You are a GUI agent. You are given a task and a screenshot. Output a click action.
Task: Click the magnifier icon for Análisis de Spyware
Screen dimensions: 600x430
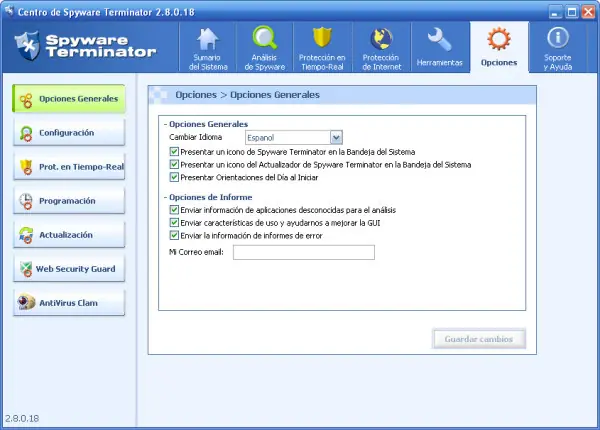pos(264,37)
